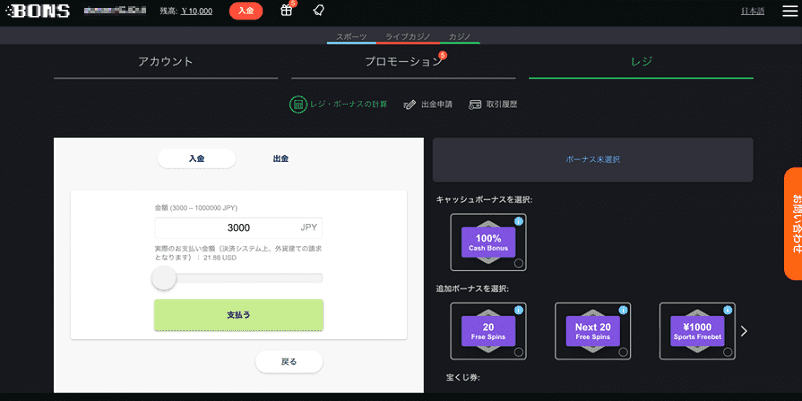The image size is (802, 401).
Task: Switch to the レジ tab
Action: pos(641,62)
